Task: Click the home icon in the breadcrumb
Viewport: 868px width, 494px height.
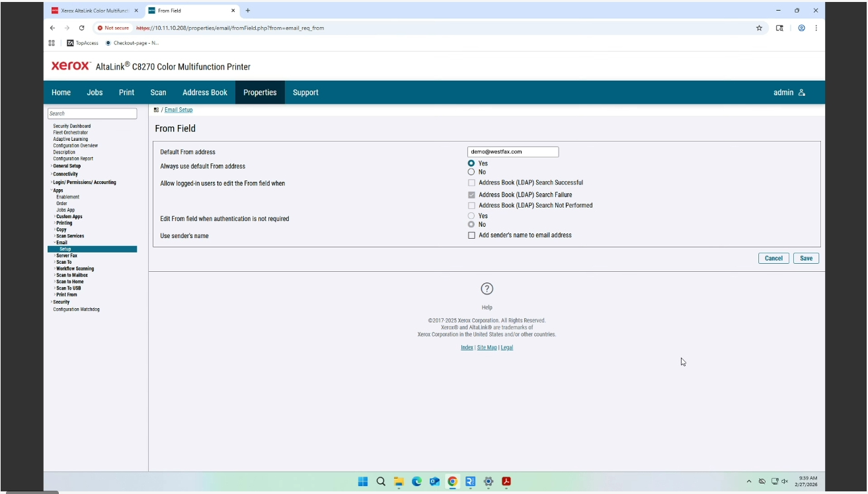Action: click(x=157, y=109)
